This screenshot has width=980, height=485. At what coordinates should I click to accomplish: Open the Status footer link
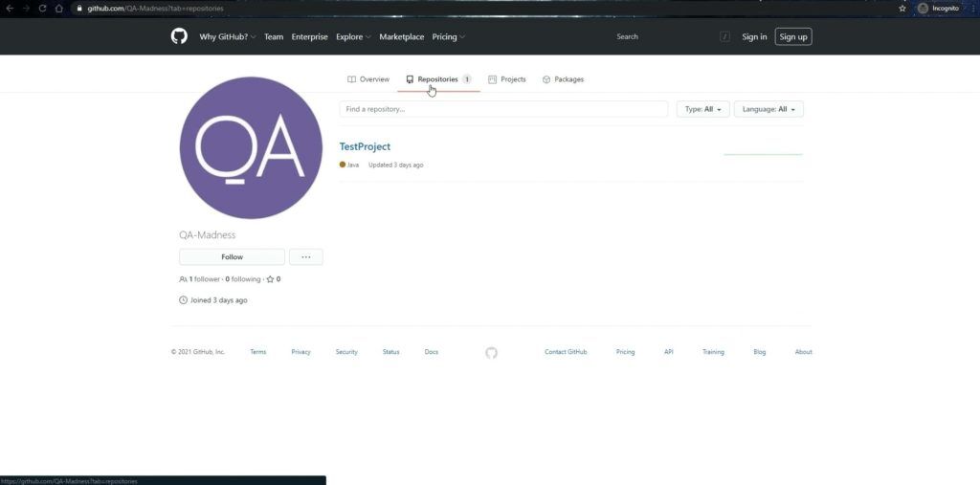(390, 352)
